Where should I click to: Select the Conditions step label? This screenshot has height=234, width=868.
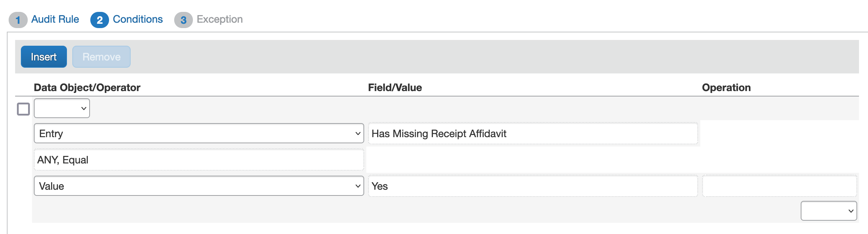point(137,19)
